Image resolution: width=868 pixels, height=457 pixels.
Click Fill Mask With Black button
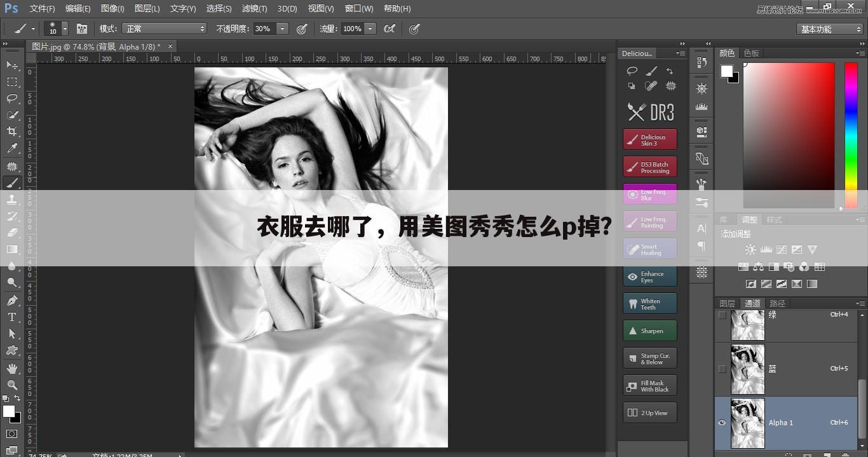tap(650, 386)
